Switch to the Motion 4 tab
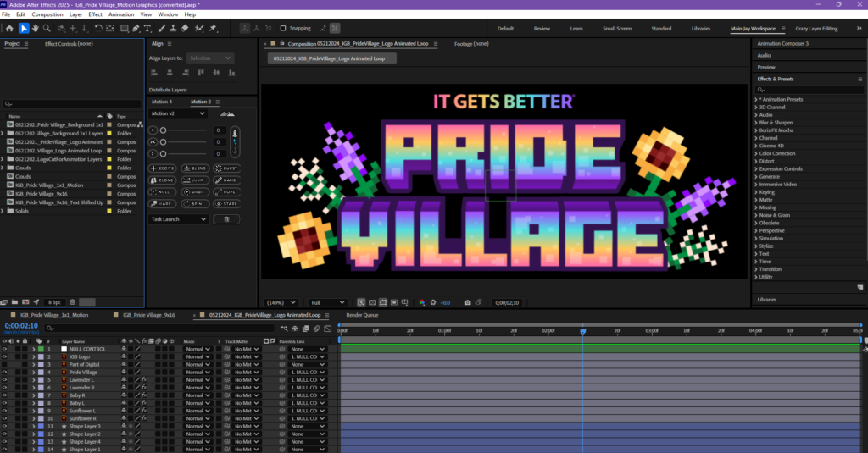This screenshot has height=453, width=868. click(162, 102)
